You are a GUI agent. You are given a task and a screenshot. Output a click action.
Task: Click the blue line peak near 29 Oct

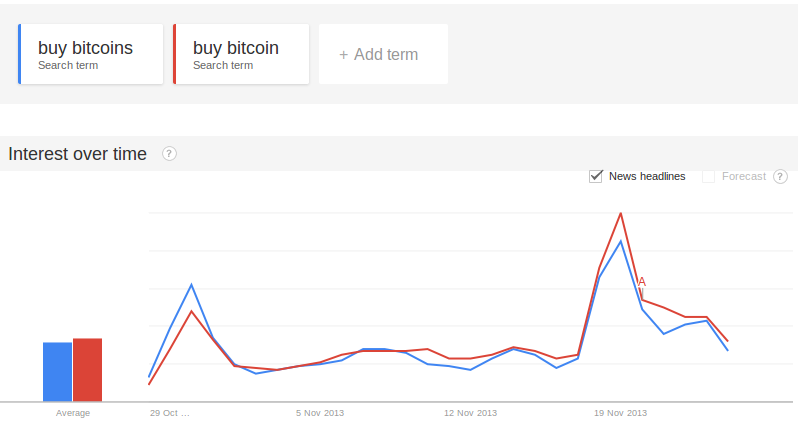tap(191, 284)
